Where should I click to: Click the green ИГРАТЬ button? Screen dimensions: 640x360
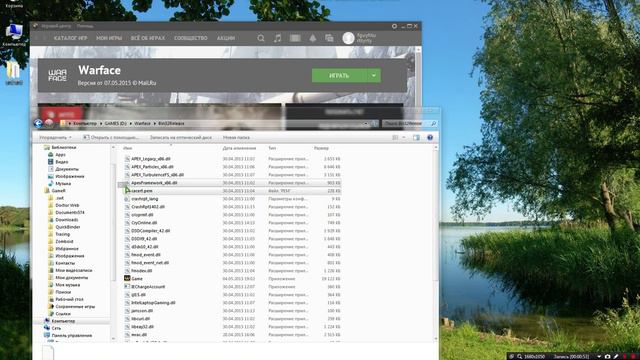[339, 76]
